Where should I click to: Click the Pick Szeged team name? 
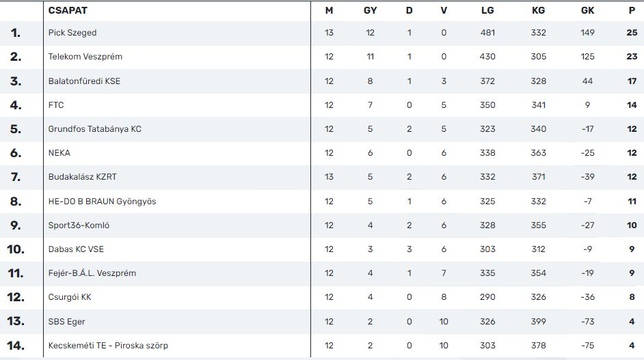pyautogui.click(x=72, y=33)
